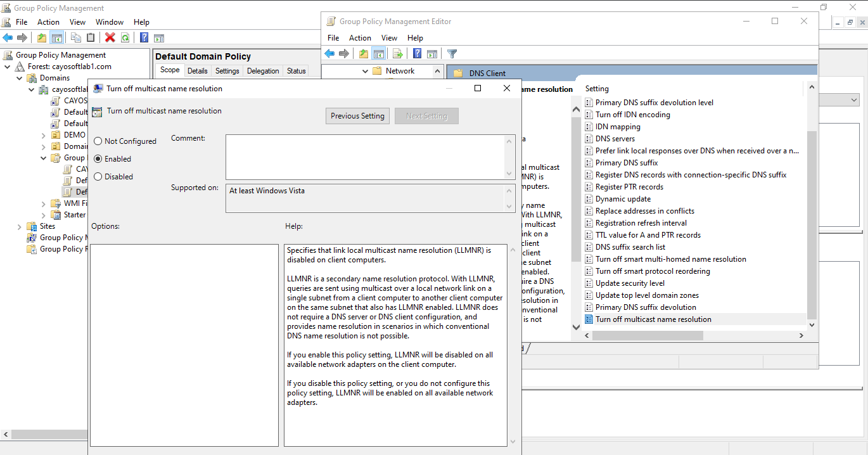
Task: Click the green Refresh icon in the toolbar
Action: [125, 38]
